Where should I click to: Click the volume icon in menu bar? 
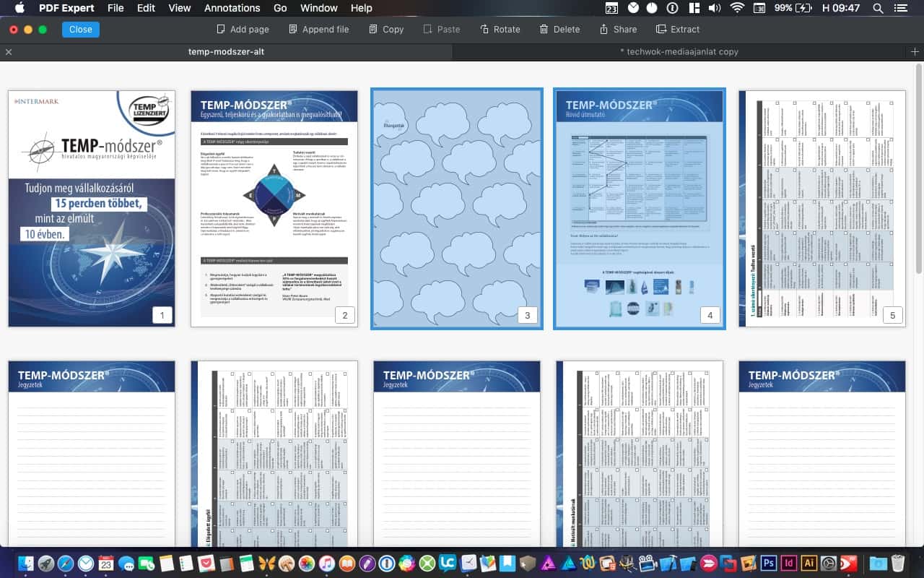[715, 8]
